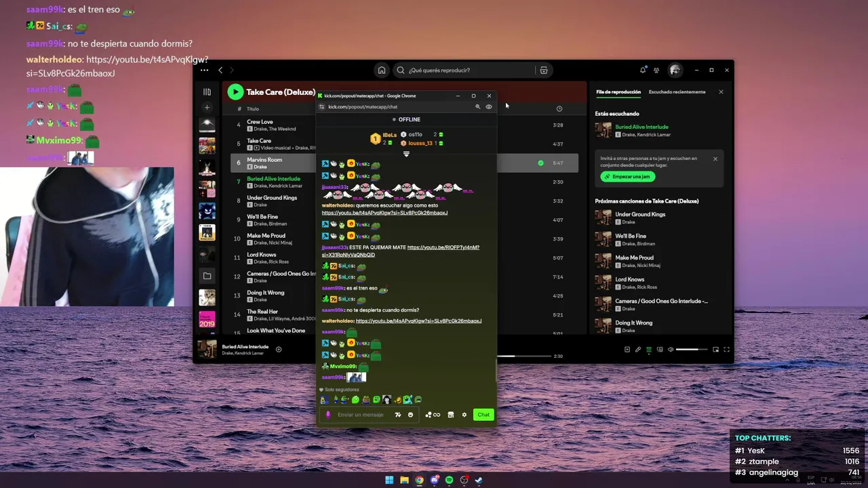The image size is (868, 488).
Task: Click the eye icon in Chrome address bar
Action: [488, 106]
